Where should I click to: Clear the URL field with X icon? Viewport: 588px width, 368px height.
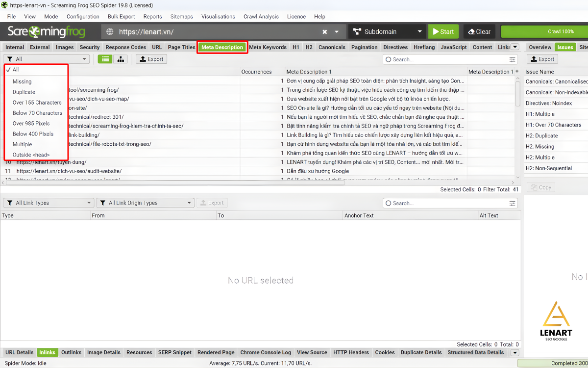pyautogui.click(x=324, y=32)
